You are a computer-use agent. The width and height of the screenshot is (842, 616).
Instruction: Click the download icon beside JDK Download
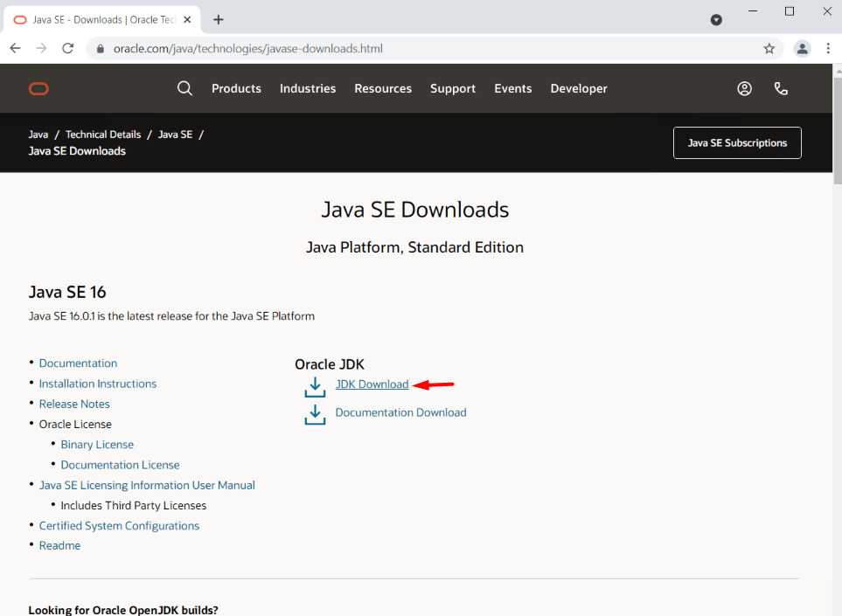click(x=315, y=387)
